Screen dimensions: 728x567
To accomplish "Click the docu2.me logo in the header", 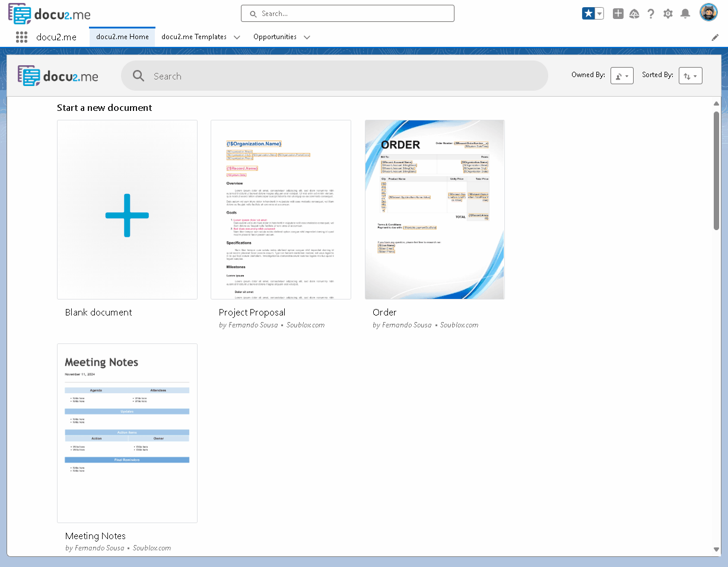I will tap(49, 13).
